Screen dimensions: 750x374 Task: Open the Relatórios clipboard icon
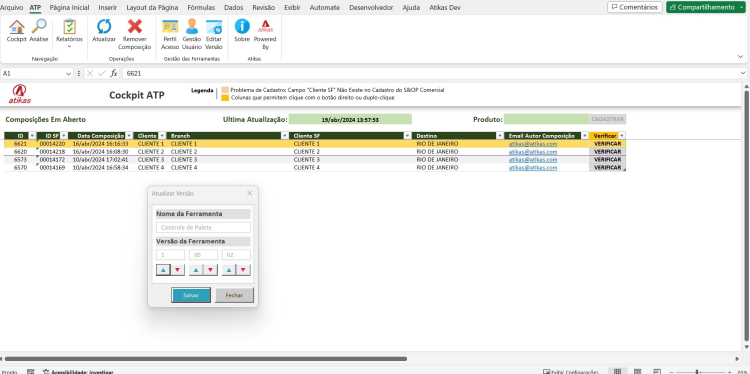pos(69,27)
